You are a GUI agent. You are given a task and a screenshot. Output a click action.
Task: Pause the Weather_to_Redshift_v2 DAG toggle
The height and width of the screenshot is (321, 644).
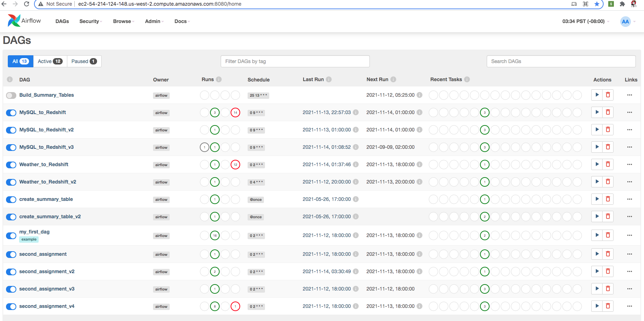(x=11, y=182)
